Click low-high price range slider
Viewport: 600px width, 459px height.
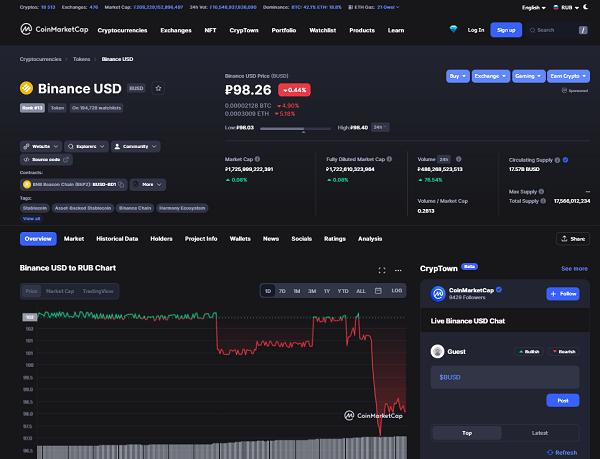tap(295, 129)
